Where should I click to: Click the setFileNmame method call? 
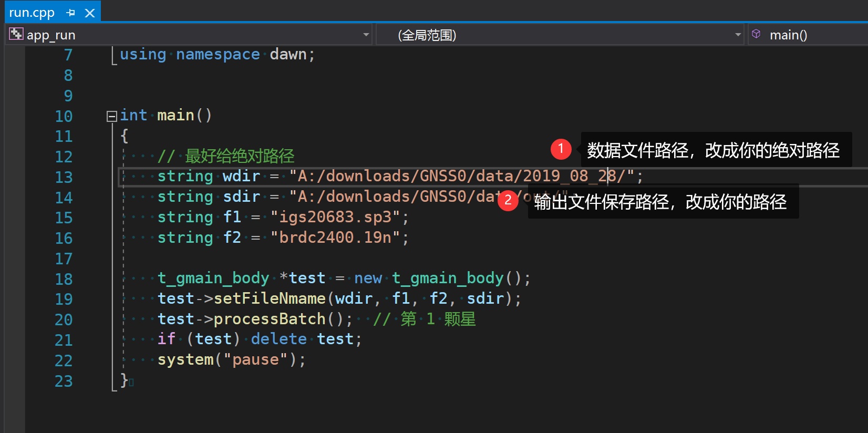(270, 298)
